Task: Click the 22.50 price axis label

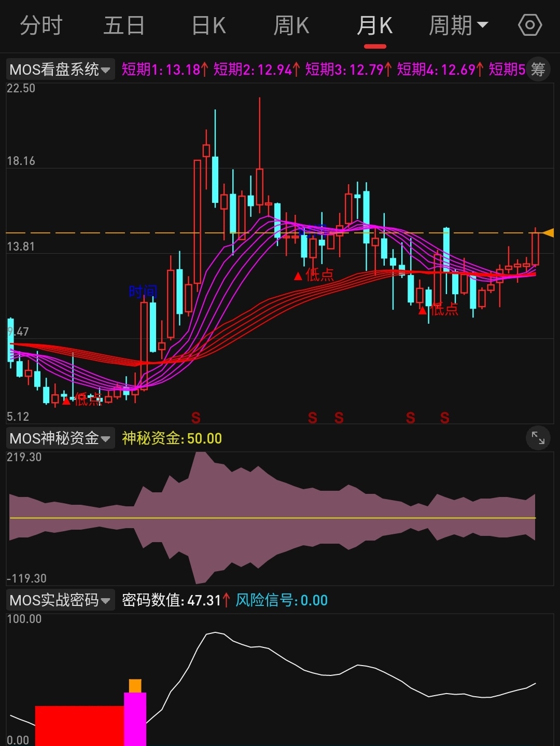Action: pyautogui.click(x=21, y=88)
